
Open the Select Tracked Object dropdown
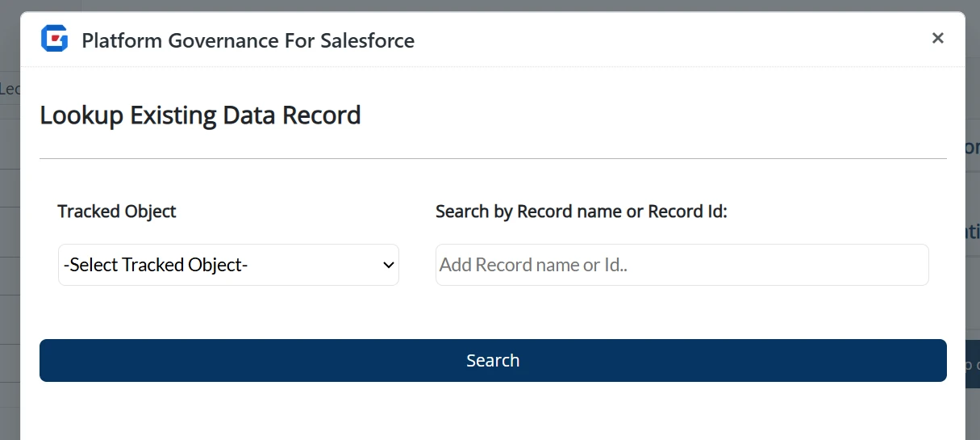(x=228, y=265)
